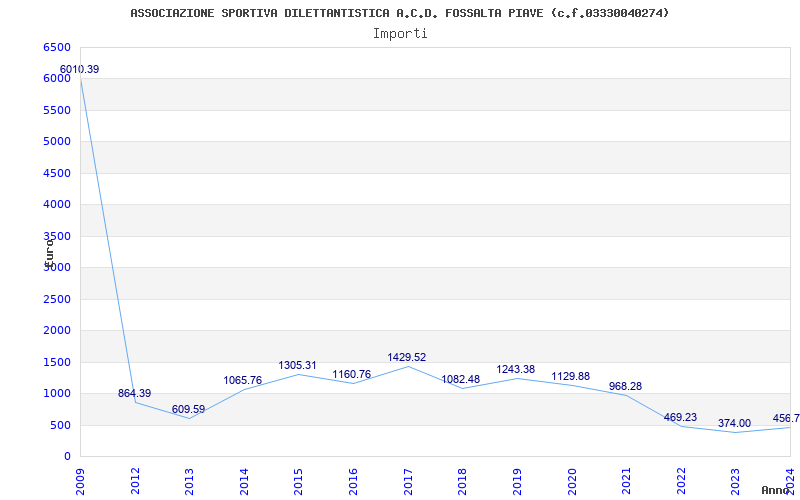Click the 2018 year axis label

[x=462, y=482]
